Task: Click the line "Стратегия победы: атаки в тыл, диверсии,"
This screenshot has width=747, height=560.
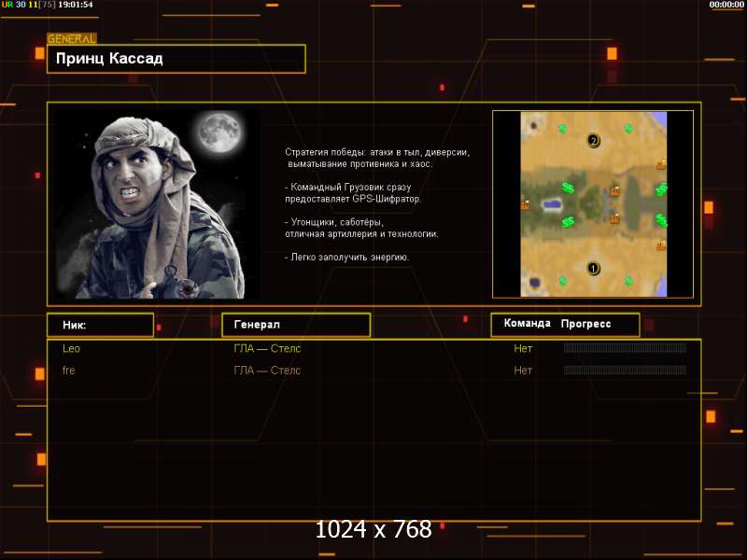Action: (377, 152)
